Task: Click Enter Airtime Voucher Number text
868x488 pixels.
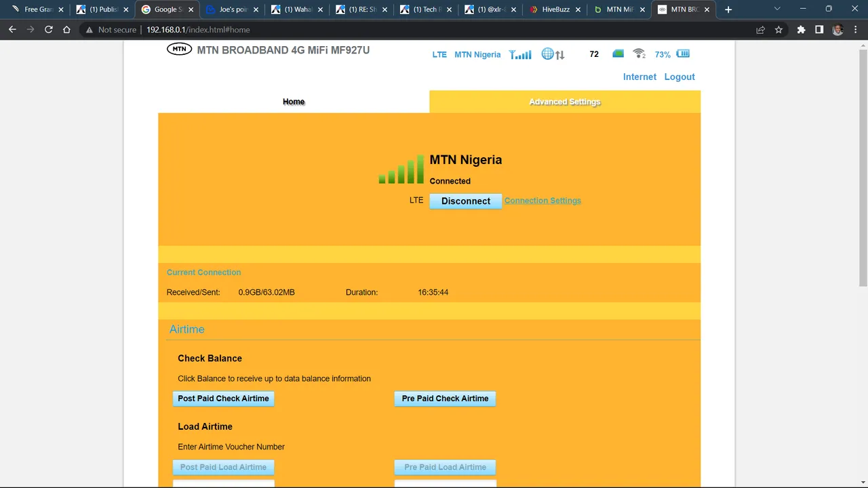Action: pos(231,447)
